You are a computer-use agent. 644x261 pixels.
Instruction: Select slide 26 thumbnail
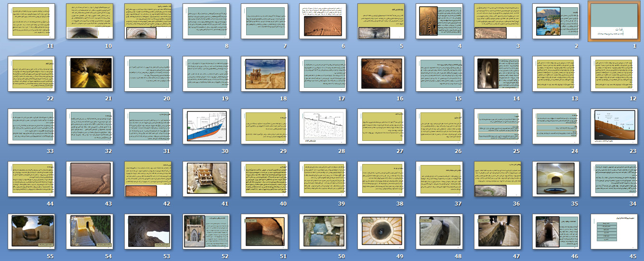click(x=439, y=126)
